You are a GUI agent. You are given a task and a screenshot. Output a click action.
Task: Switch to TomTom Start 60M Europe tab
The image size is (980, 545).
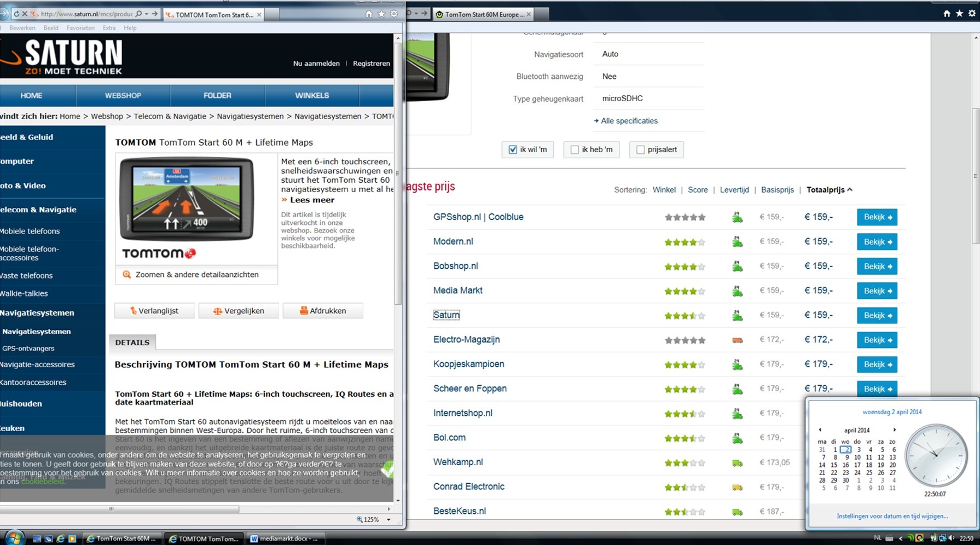click(484, 14)
